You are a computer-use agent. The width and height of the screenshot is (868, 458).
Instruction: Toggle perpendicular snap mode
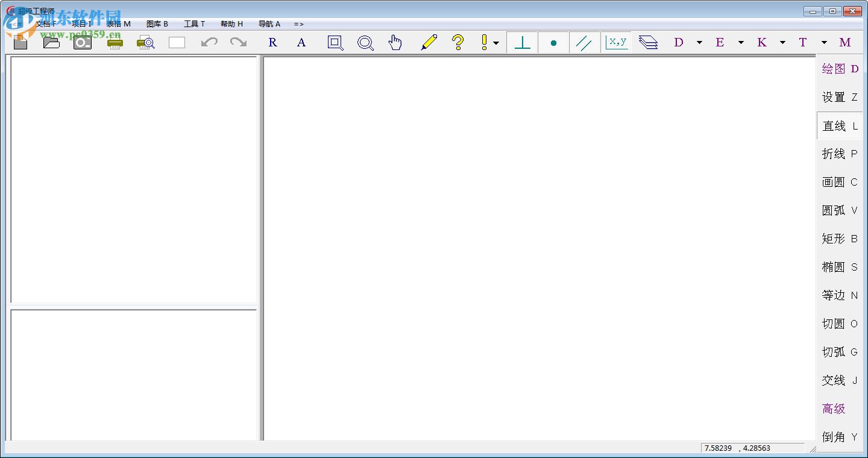[x=523, y=42]
